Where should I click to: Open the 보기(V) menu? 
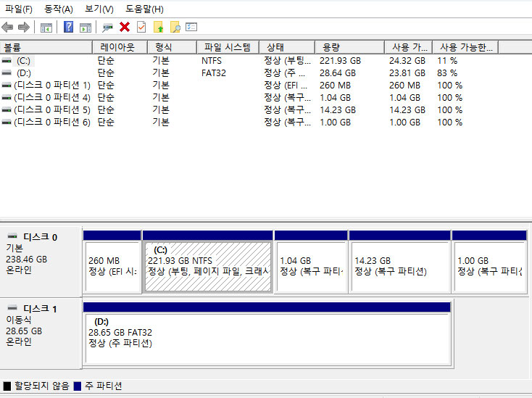pyautogui.click(x=99, y=9)
